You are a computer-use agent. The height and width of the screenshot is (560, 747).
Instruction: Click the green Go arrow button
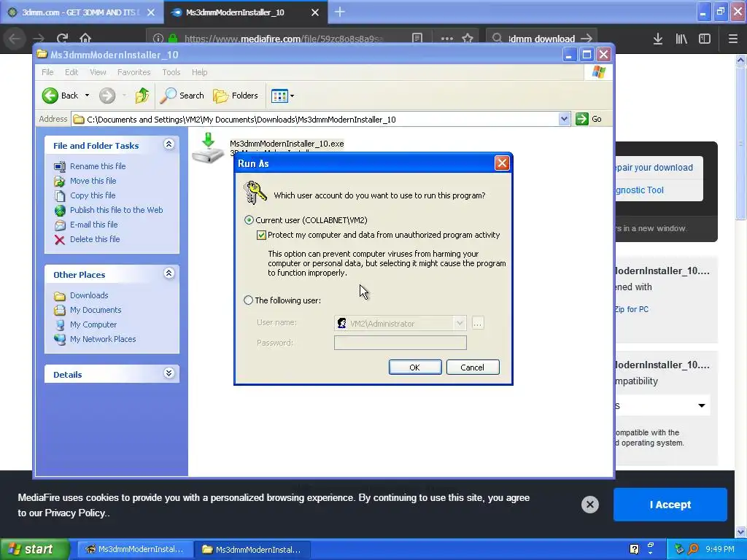coord(581,119)
